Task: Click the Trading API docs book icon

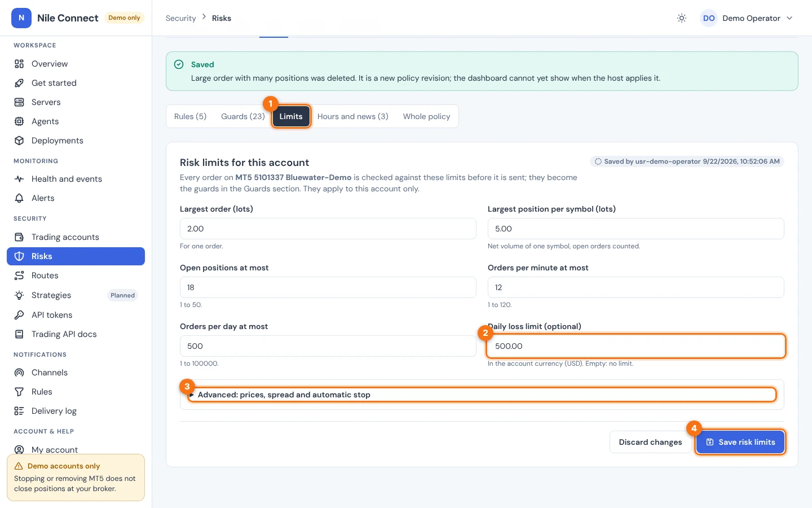Action: (x=19, y=334)
